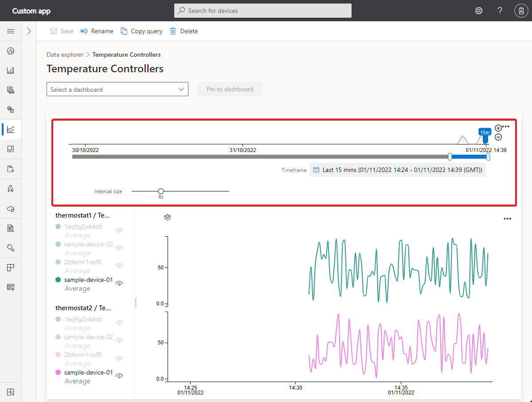Open the help question mark icon

[x=500, y=11]
